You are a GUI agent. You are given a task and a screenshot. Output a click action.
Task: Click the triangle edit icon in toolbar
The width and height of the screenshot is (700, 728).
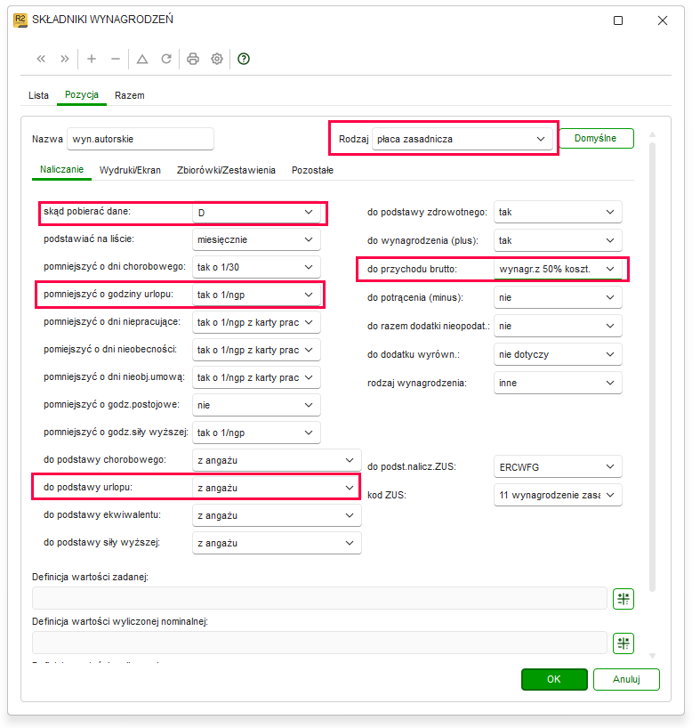142,59
